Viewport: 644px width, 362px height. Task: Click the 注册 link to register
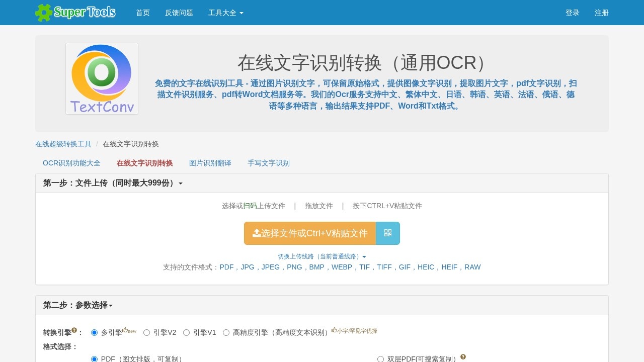point(601,13)
